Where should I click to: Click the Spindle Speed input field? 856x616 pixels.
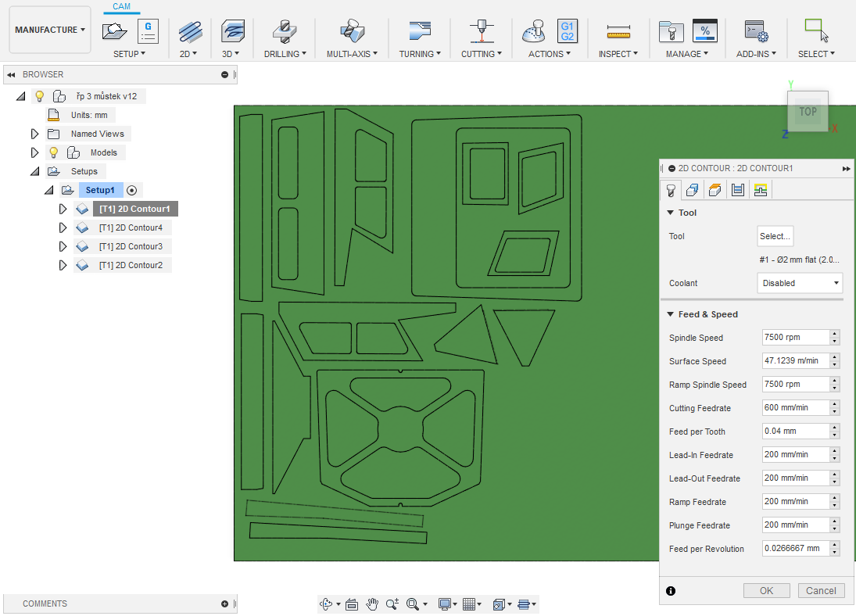(x=794, y=338)
